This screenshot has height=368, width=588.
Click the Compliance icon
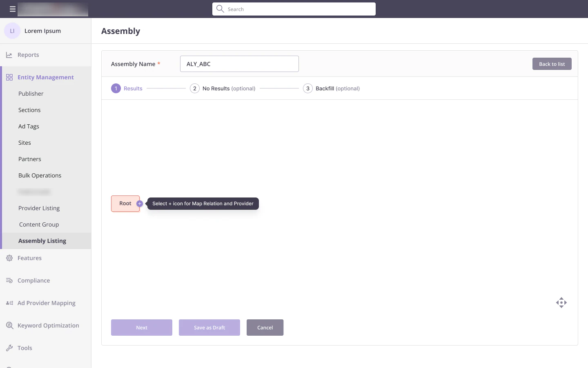[x=9, y=280]
